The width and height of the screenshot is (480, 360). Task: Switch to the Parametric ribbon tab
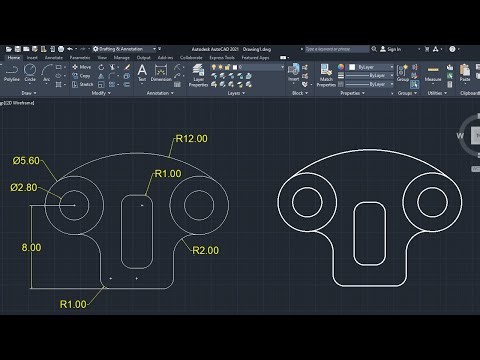tap(80, 58)
